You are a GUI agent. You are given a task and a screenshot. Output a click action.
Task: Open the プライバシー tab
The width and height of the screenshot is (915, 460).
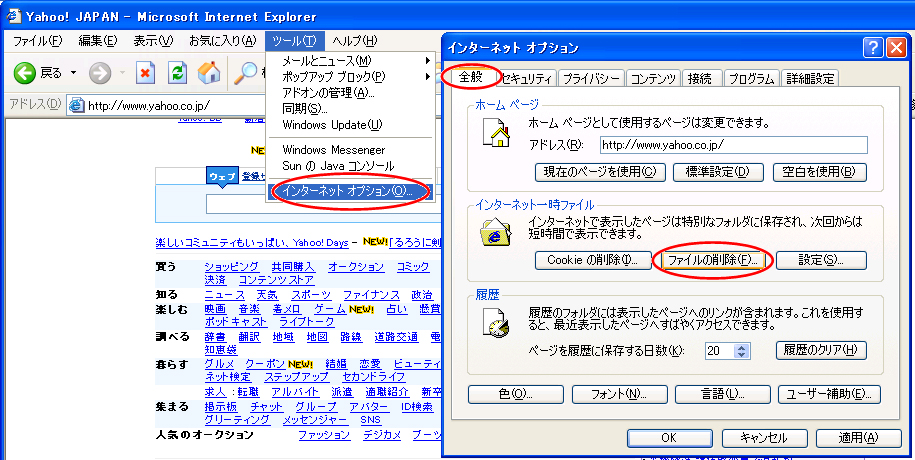[x=591, y=79]
